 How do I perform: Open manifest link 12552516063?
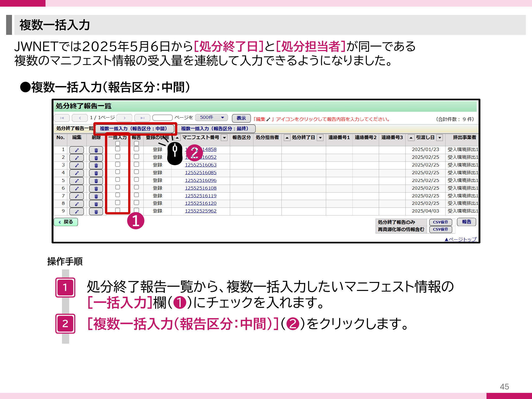tap(201, 165)
